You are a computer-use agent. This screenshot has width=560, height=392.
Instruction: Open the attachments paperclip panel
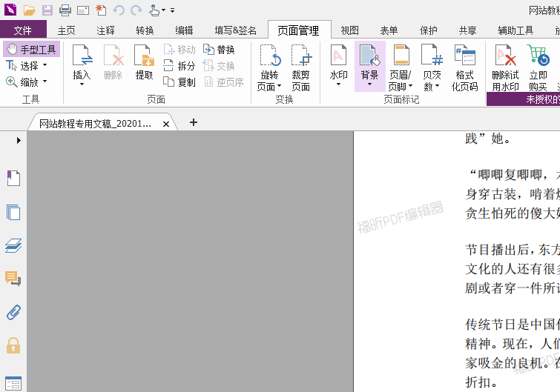[x=13, y=312]
